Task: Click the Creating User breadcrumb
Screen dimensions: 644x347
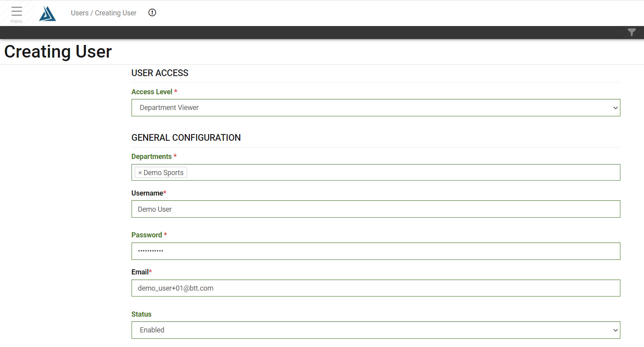Action: pyautogui.click(x=115, y=13)
